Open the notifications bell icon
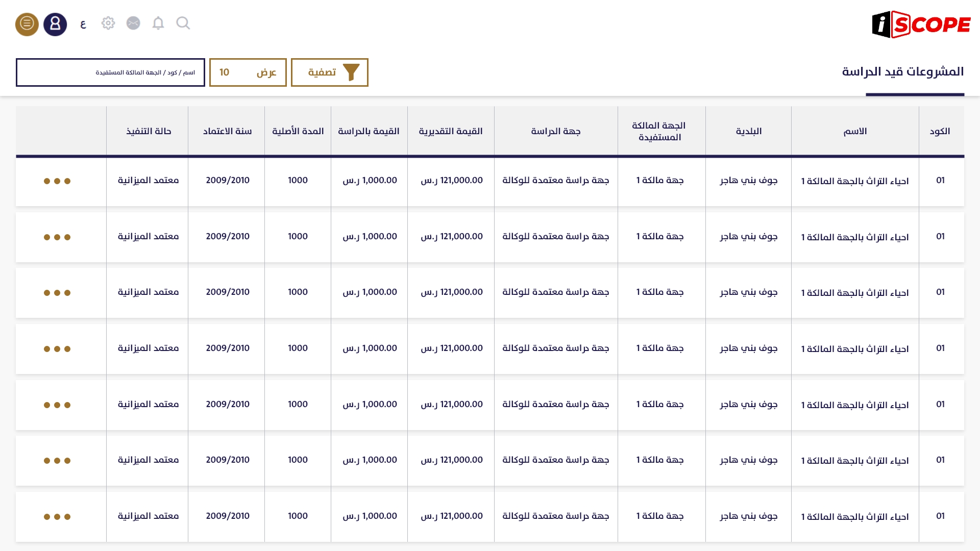This screenshot has width=980, height=551. click(158, 23)
